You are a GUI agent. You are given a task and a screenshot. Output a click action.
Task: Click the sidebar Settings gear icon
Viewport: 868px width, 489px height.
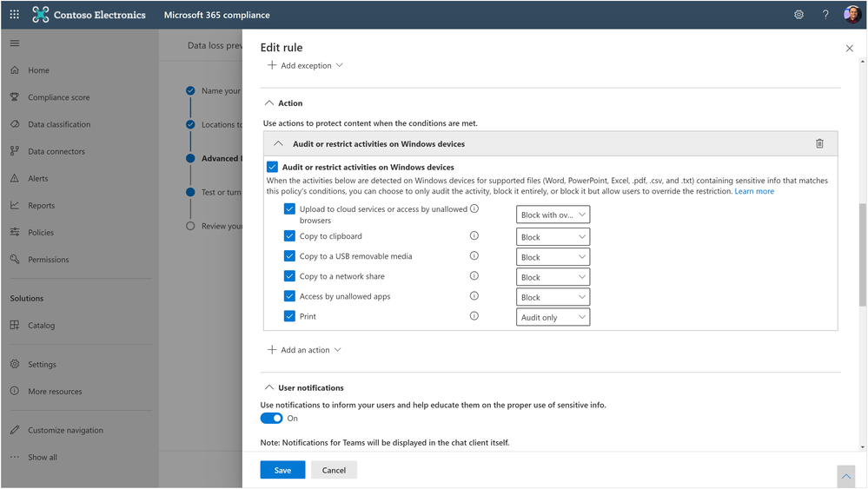coord(15,364)
